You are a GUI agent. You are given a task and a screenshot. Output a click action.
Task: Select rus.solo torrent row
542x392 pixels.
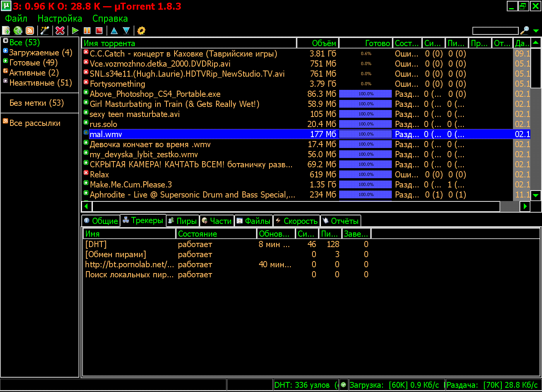pyautogui.click(x=306, y=124)
